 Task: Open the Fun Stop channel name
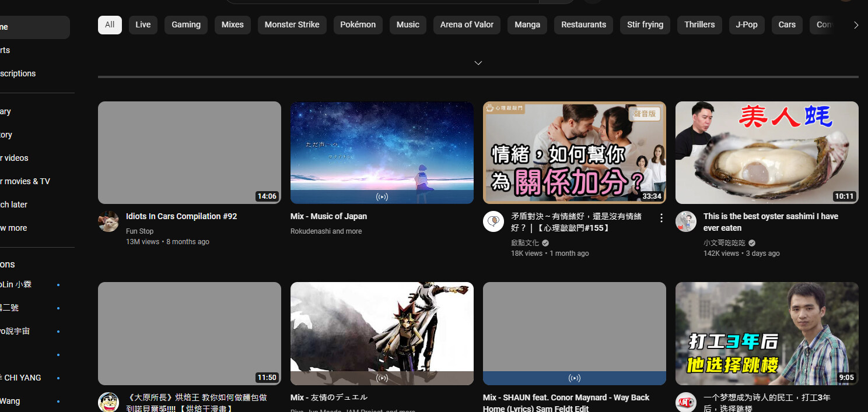140,231
